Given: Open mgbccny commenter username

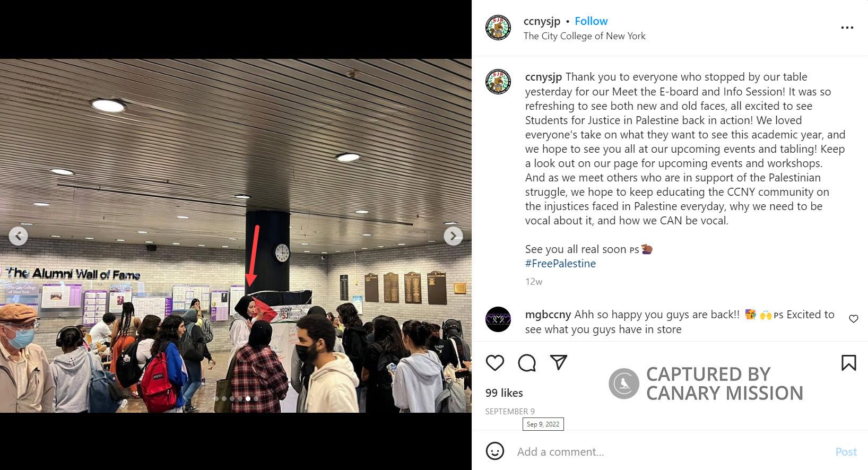Looking at the screenshot, I should coord(548,315).
